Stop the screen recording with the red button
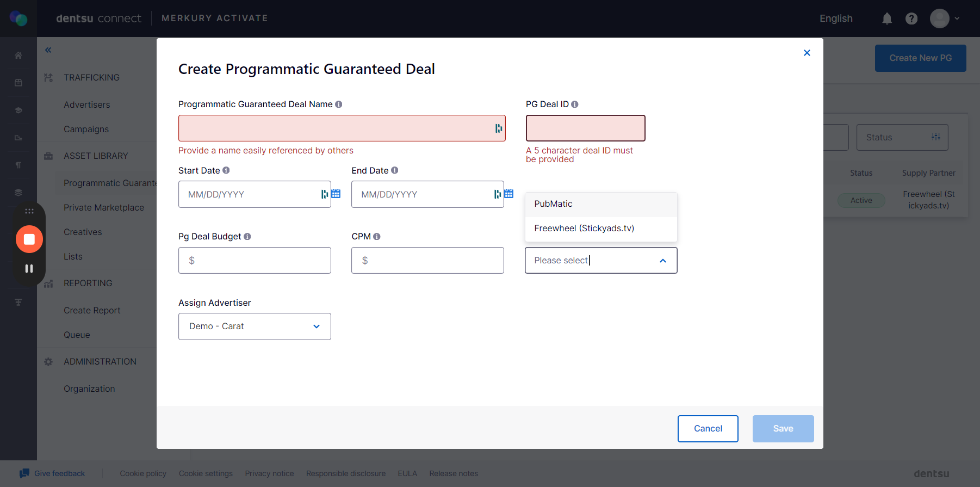 (x=29, y=239)
